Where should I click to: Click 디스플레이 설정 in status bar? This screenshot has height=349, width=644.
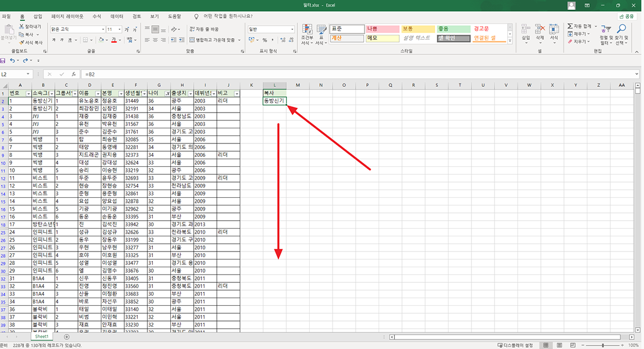coord(515,345)
